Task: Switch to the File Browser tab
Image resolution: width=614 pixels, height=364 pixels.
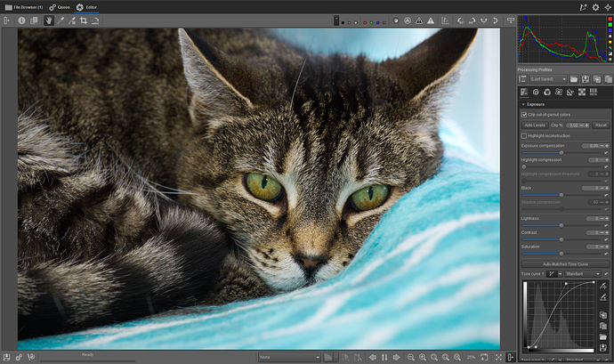Action: tap(21, 6)
